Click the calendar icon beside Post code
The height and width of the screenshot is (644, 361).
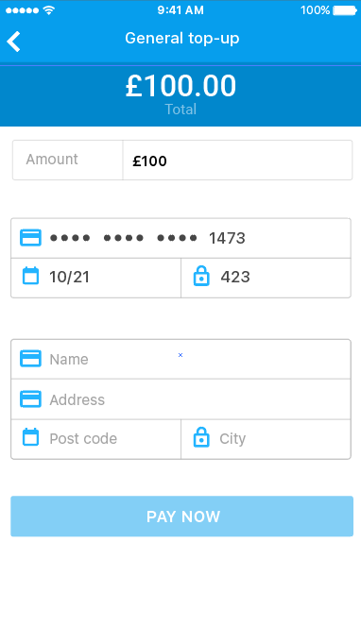coord(30,437)
